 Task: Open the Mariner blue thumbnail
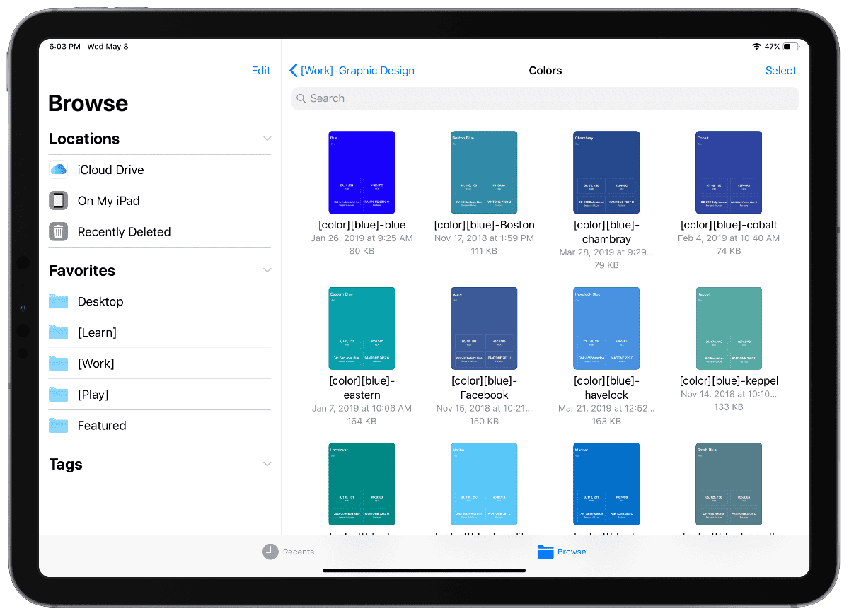pyautogui.click(x=606, y=484)
